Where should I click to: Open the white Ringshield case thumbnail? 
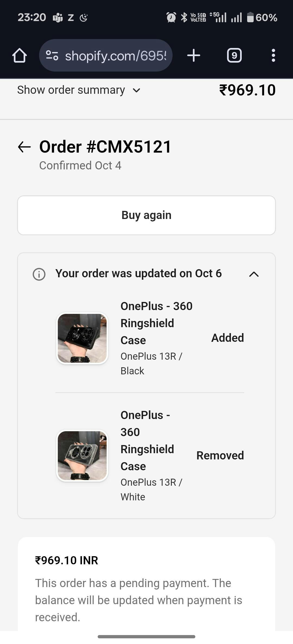(x=82, y=456)
